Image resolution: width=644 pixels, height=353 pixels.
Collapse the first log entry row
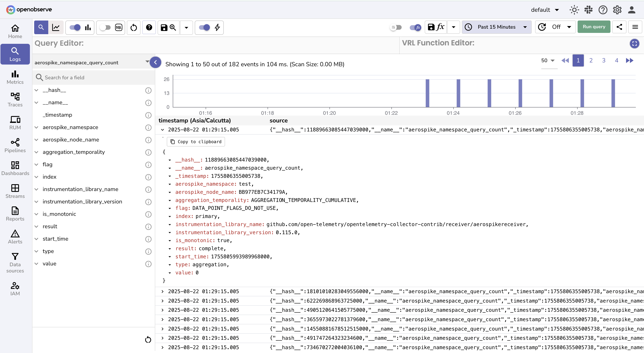tap(162, 129)
